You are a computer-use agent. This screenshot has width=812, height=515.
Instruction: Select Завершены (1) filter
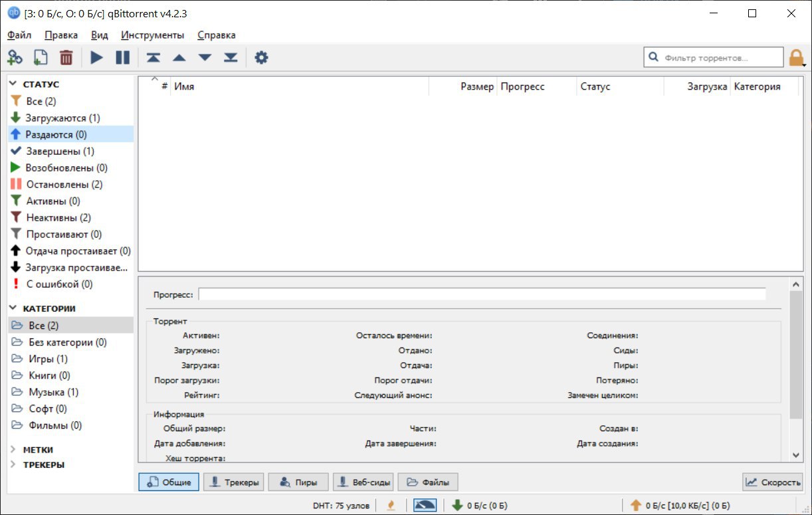[x=70, y=151]
